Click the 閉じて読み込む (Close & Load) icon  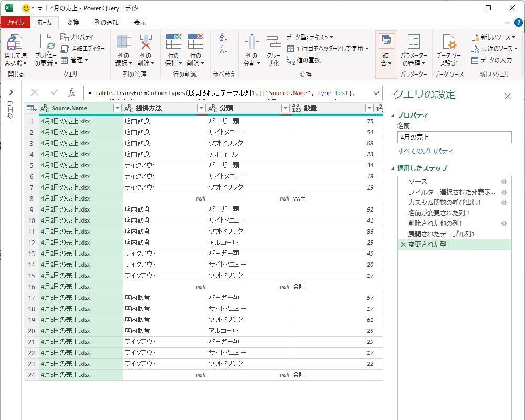[15, 43]
